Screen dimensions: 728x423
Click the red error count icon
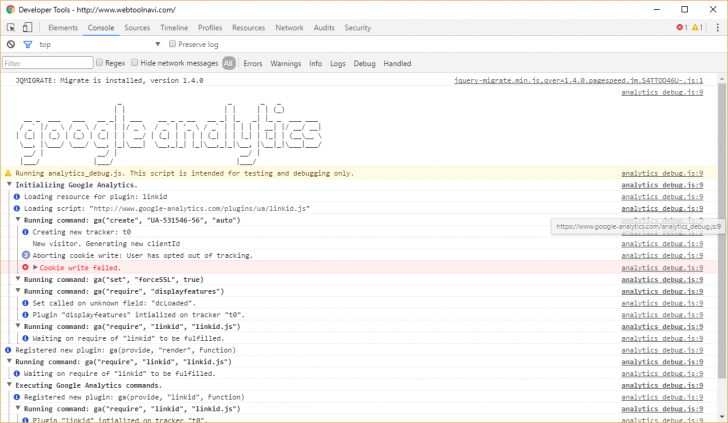(x=679, y=28)
